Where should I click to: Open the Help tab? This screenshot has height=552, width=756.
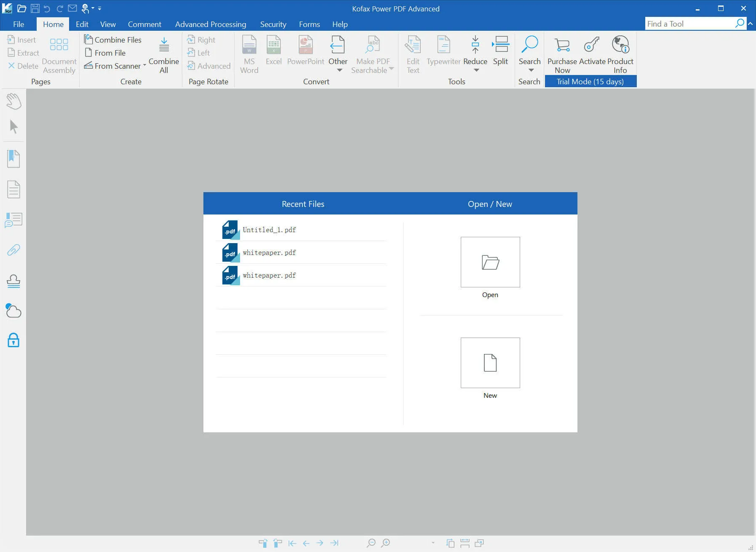point(340,24)
